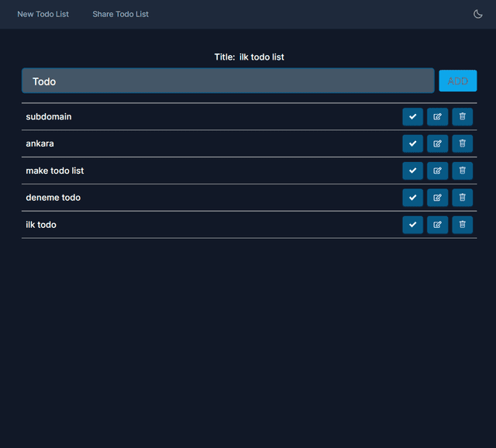
Task: Check off the 'ankara' todo
Action: 412,143
